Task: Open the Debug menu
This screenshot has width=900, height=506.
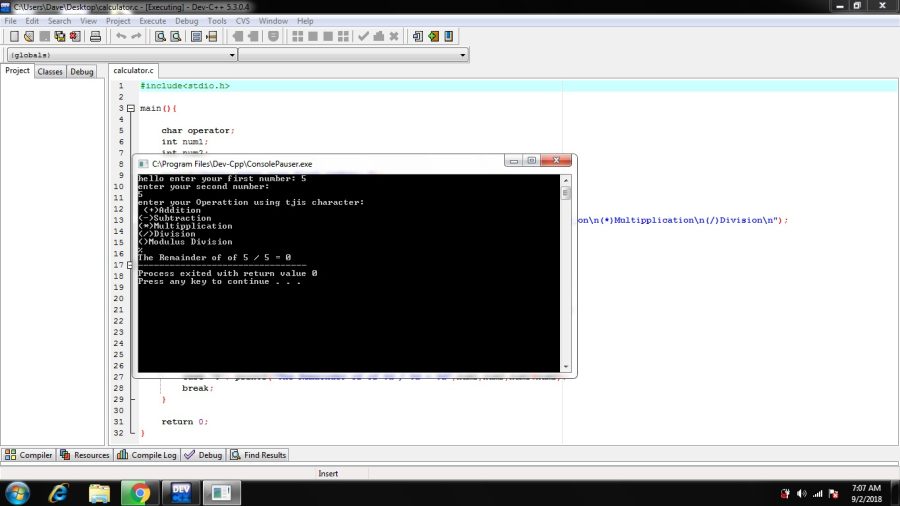Action: pos(187,21)
